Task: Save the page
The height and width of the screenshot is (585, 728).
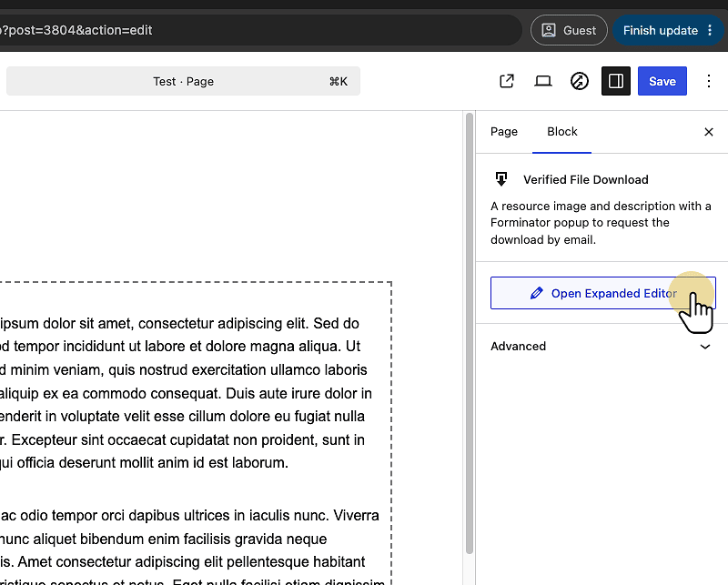Action: click(x=662, y=81)
